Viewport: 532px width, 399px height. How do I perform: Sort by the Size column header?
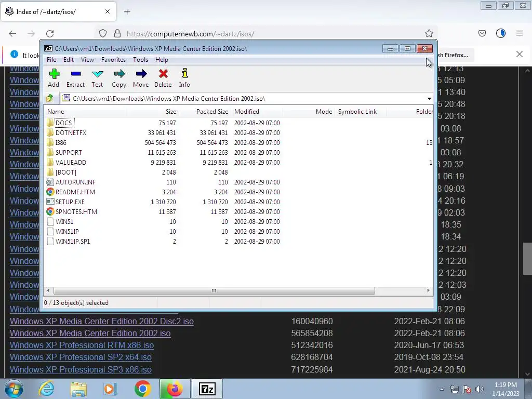(153, 112)
